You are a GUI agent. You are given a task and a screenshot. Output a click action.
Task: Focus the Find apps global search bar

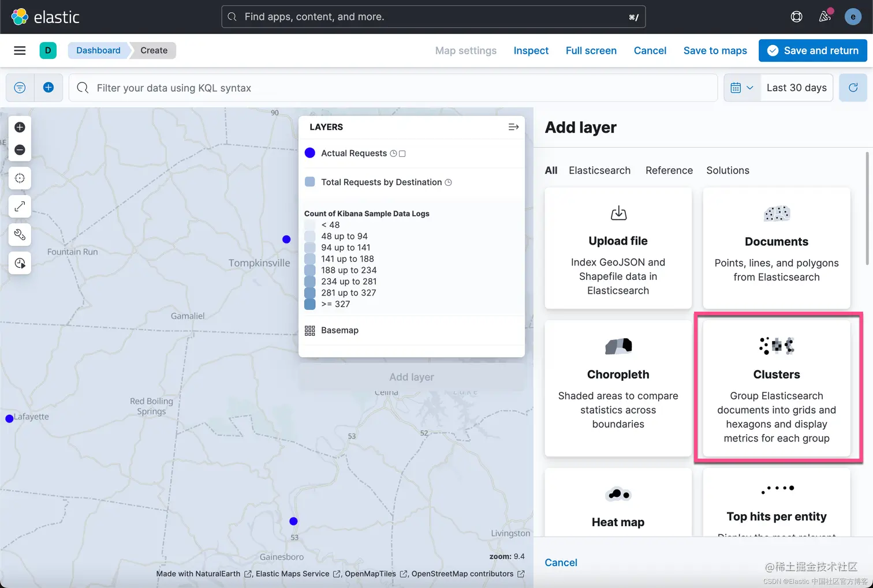click(434, 17)
